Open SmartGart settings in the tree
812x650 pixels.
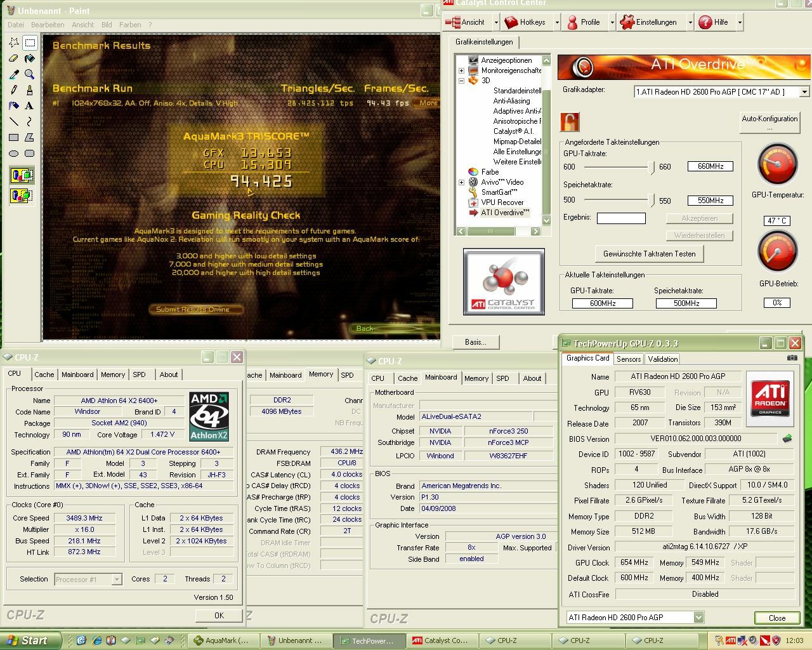499,192
